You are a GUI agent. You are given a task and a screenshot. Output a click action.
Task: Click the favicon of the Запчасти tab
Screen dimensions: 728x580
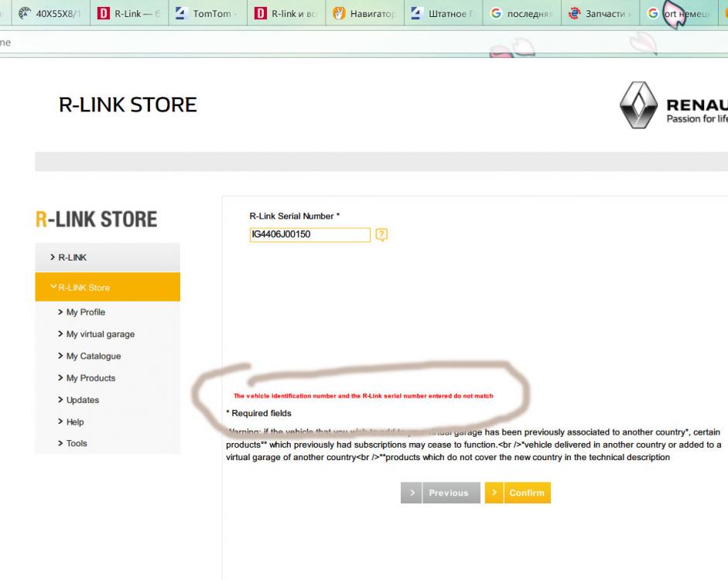click(x=574, y=13)
